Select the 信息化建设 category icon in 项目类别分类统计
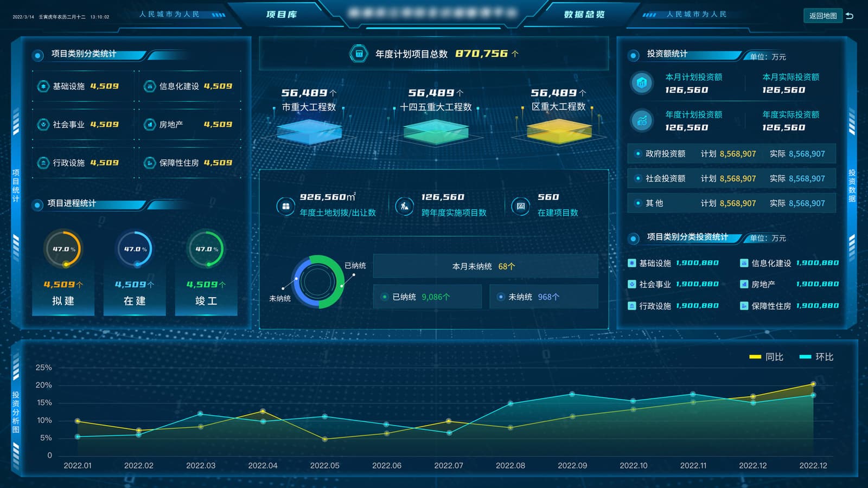The image size is (868, 488). (x=150, y=86)
